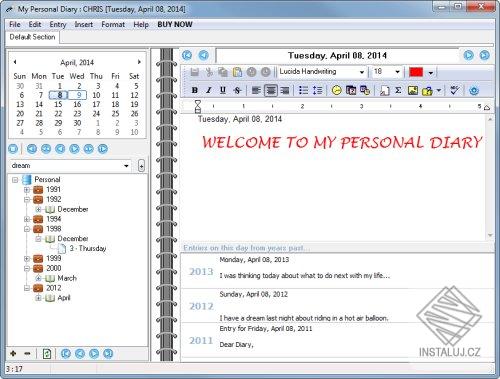Image resolution: width=500 pixels, height=379 pixels.
Task: Go to next day with right arrow beside date header
Action: coord(468,55)
